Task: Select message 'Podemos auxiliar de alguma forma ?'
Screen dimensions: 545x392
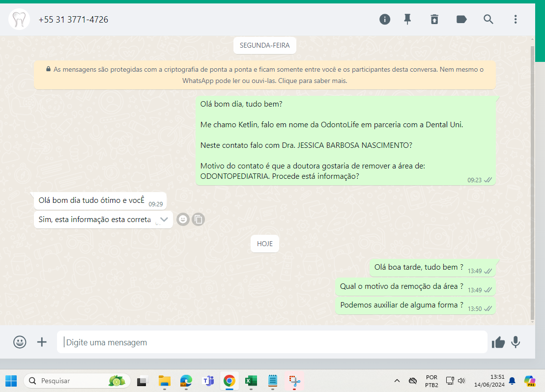Action: pos(415,306)
